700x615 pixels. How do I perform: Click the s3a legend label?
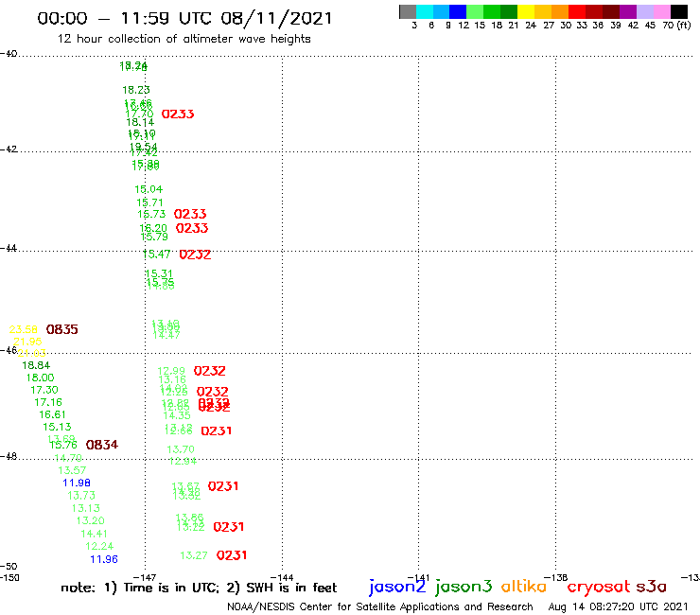click(652, 587)
